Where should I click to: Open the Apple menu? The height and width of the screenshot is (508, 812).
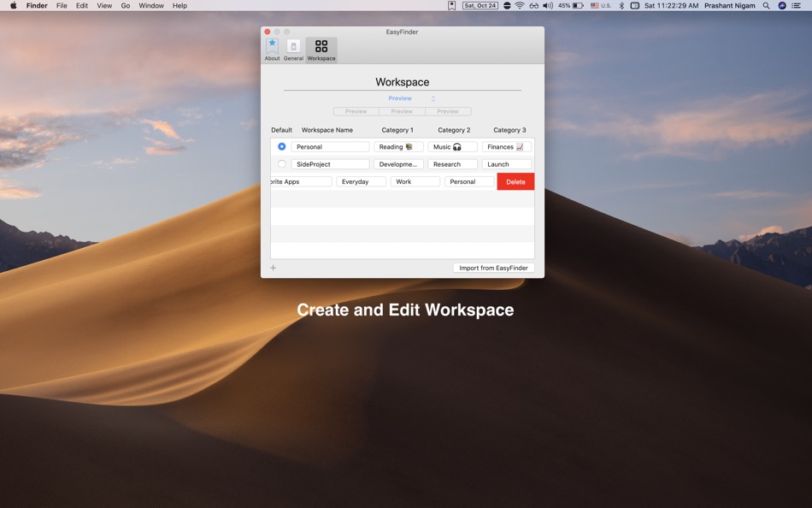14,6
